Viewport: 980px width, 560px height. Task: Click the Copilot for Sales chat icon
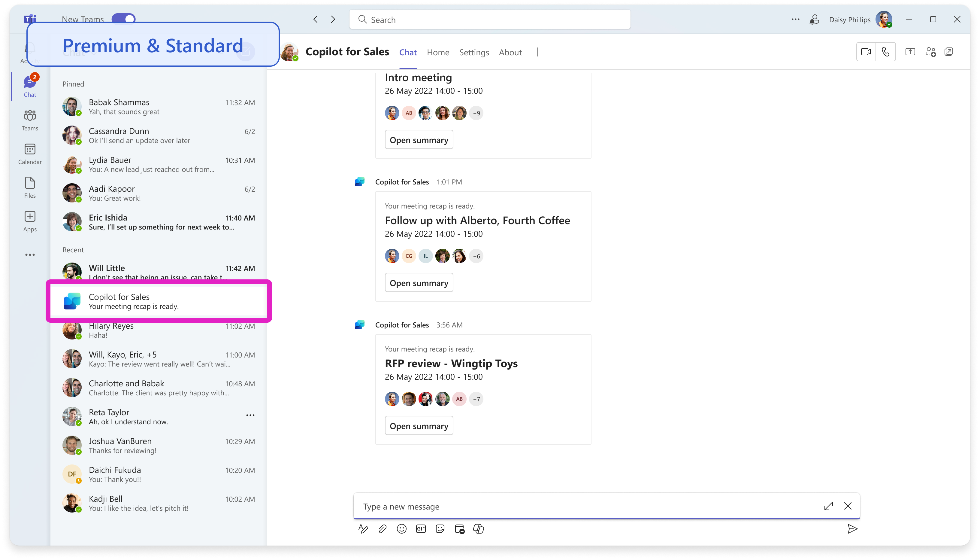pos(72,301)
